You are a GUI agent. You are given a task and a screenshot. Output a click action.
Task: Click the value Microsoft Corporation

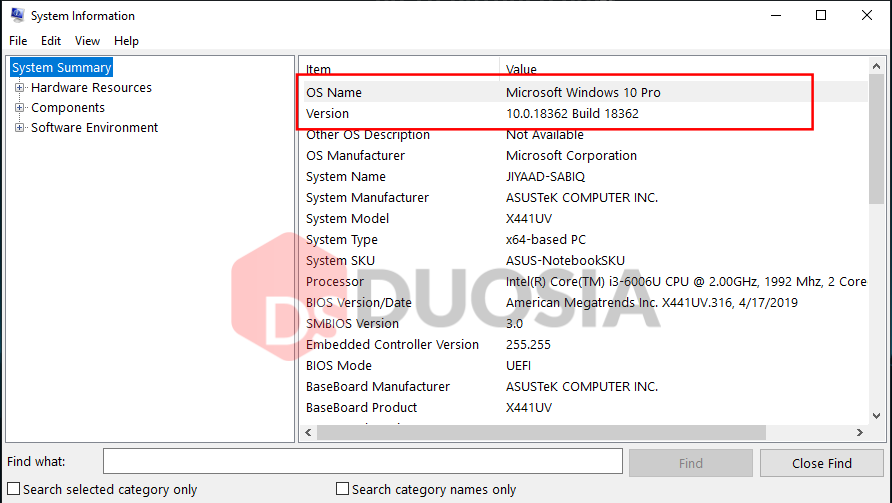(571, 155)
